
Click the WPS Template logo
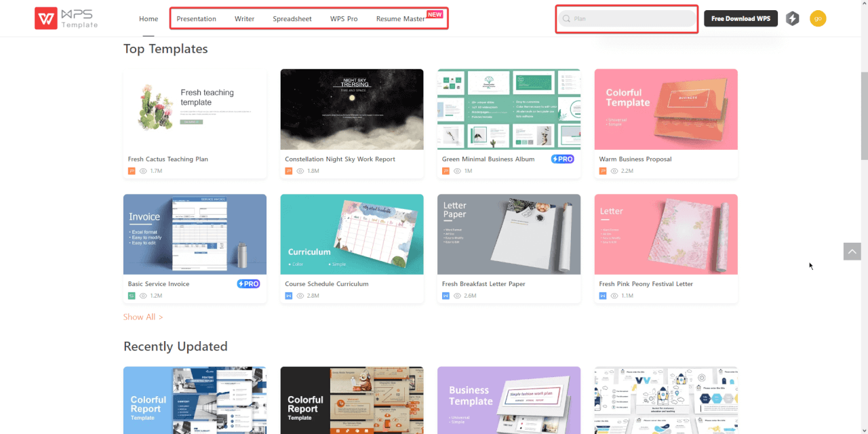65,18
